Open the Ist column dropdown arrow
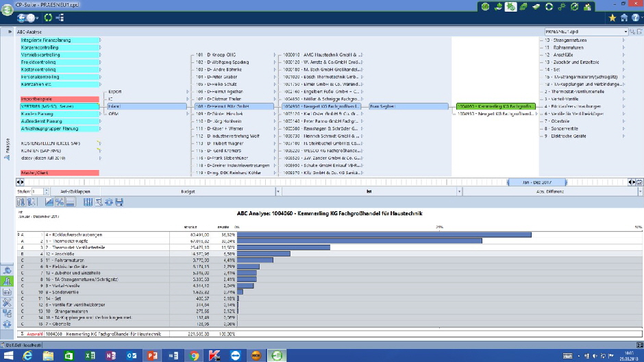644x362 pixels. pyautogui.click(x=459, y=191)
